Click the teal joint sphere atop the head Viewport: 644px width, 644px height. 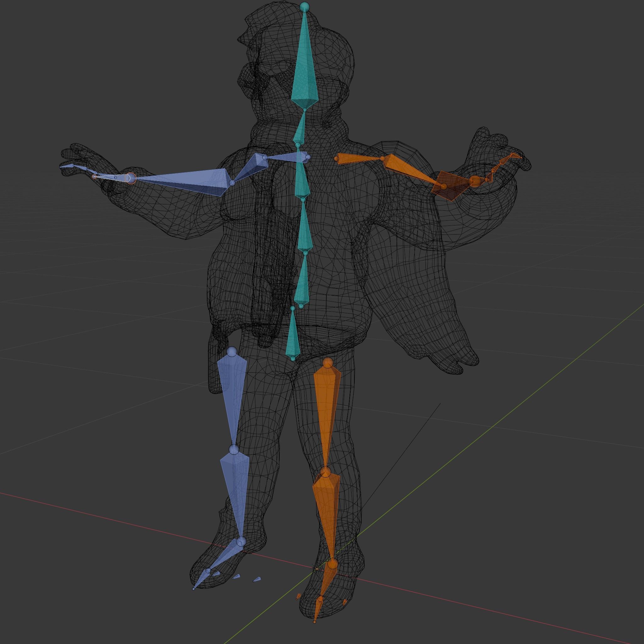[304, 6]
